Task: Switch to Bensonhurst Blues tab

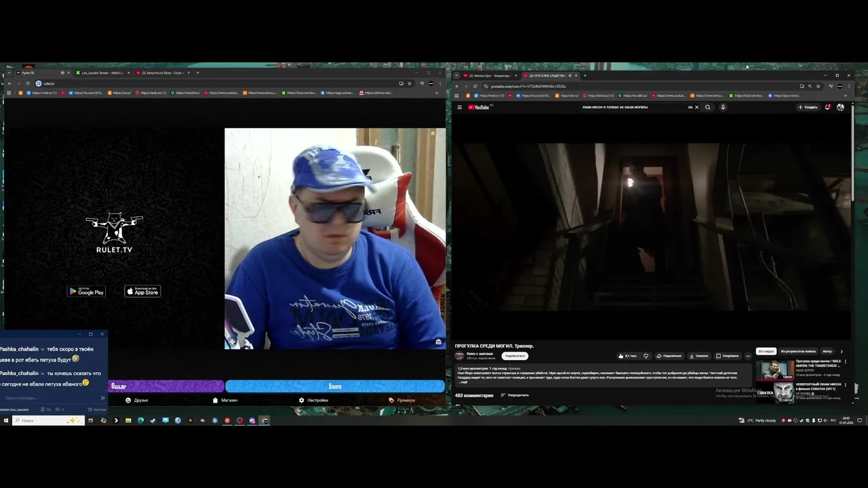Action: click(x=161, y=73)
